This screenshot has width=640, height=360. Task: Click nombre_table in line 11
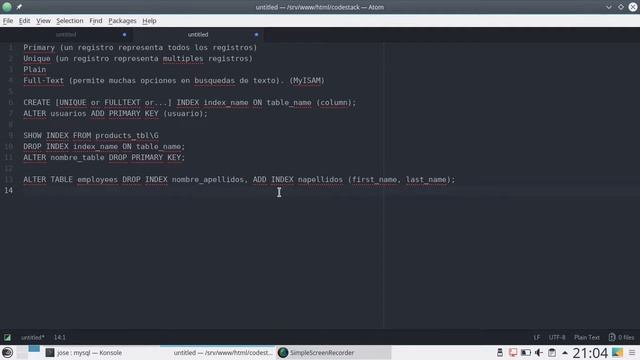pyautogui.click(x=77, y=158)
